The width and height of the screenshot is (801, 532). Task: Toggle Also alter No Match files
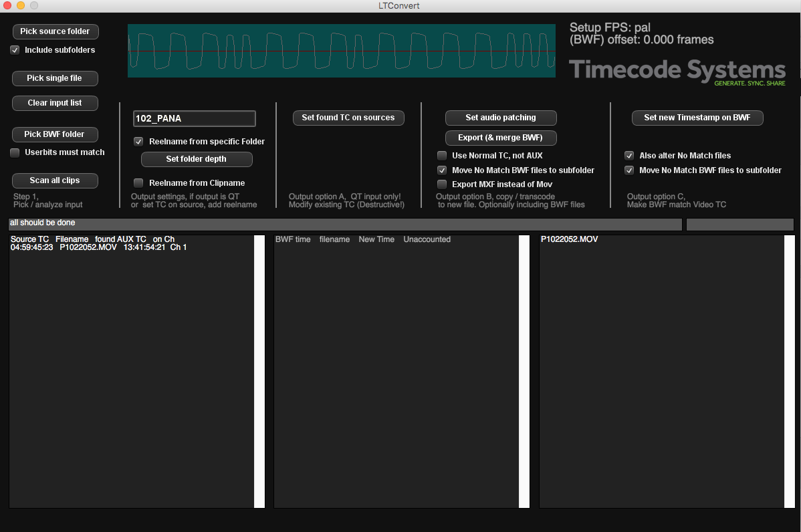pyautogui.click(x=629, y=156)
